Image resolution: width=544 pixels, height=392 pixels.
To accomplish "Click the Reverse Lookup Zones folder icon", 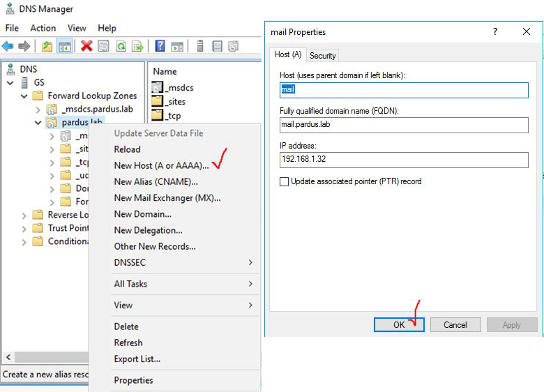I will pos(38,215).
